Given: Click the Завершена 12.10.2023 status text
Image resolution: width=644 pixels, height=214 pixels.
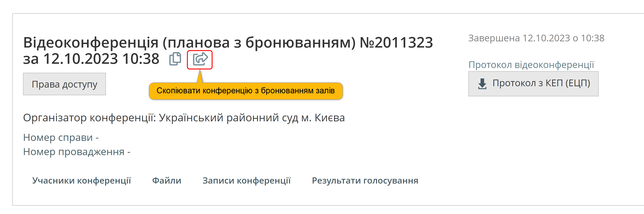Looking at the screenshot, I should coord(536,38).
